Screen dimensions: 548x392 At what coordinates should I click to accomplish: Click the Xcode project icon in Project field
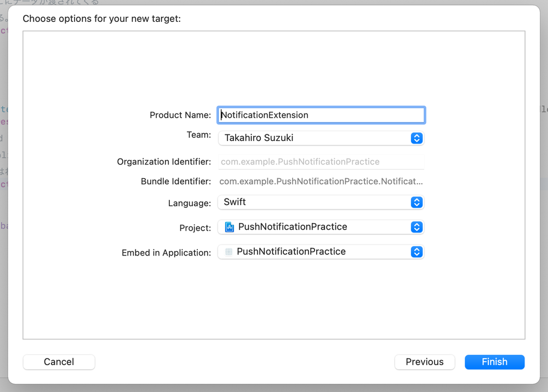pos(229,227)
